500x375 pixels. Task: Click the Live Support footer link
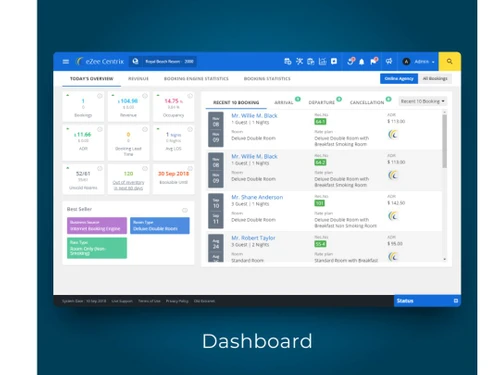click(122, 301)
